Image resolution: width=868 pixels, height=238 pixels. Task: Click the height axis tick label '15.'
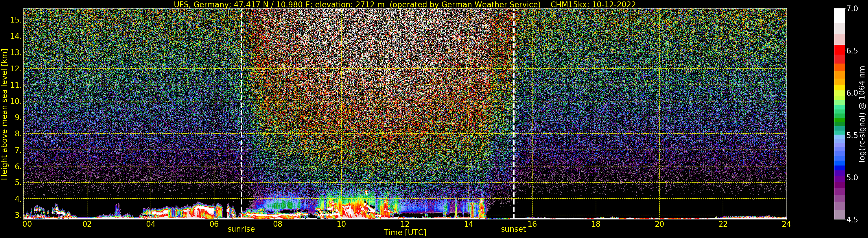(x=16, y=20)
